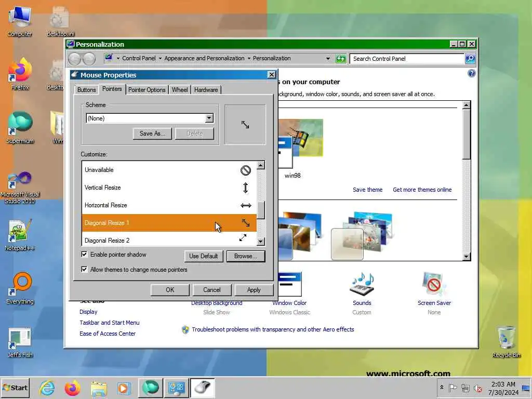
Task: Select desktop.ini file icon at top
Action: point(60,22)
